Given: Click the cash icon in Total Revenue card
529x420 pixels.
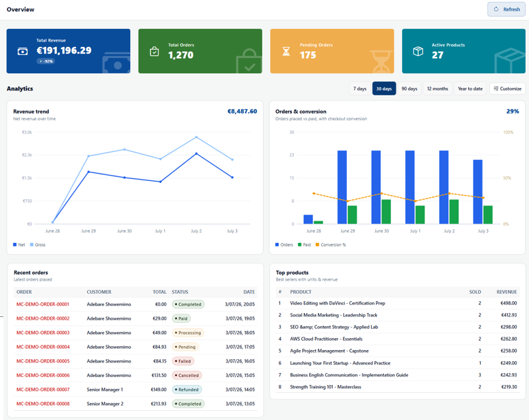Looking at the screenshot, I should coord(22,52).
